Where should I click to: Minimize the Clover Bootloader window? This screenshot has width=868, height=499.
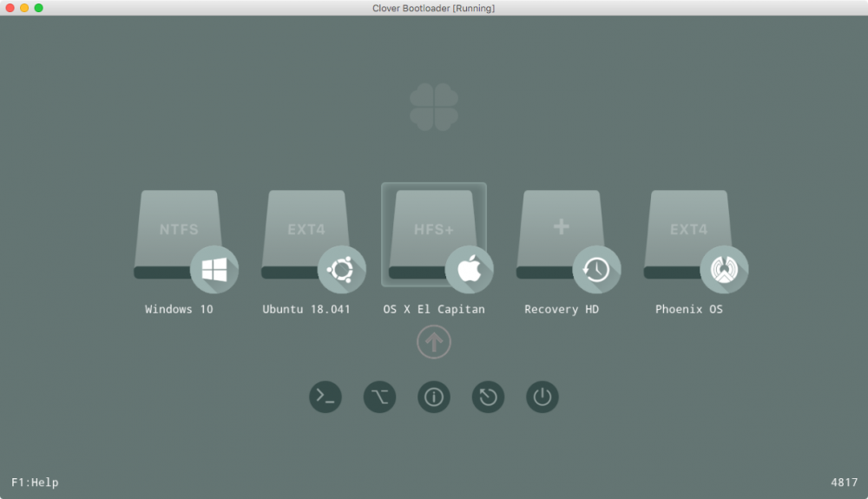point(24,8)
